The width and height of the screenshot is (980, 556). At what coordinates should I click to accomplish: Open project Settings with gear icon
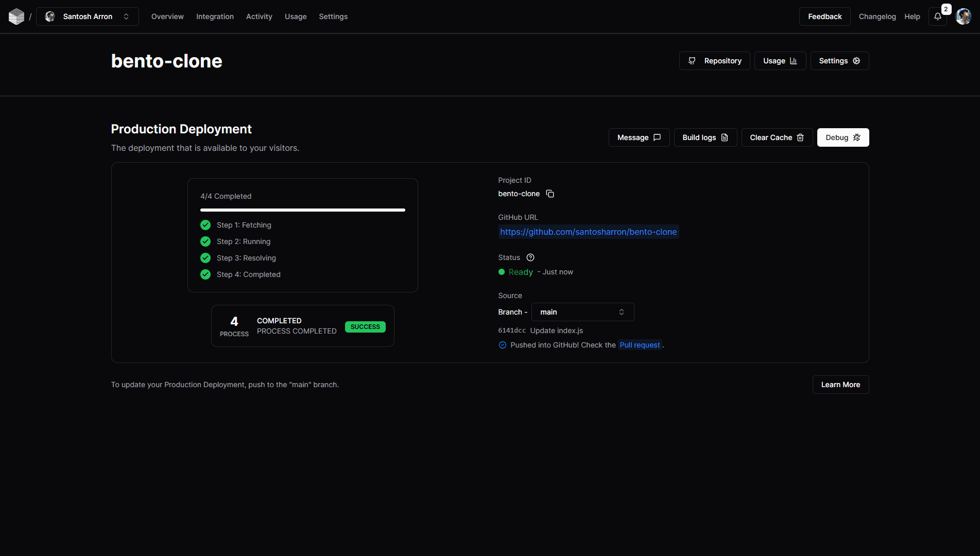(839, 61)
